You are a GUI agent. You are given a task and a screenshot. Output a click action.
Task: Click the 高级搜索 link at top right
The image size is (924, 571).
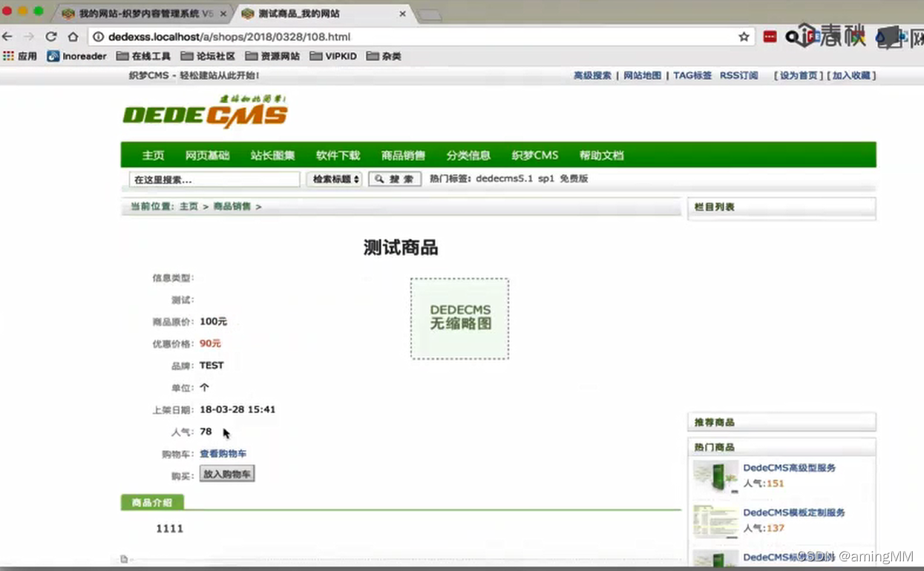(591, 75)
